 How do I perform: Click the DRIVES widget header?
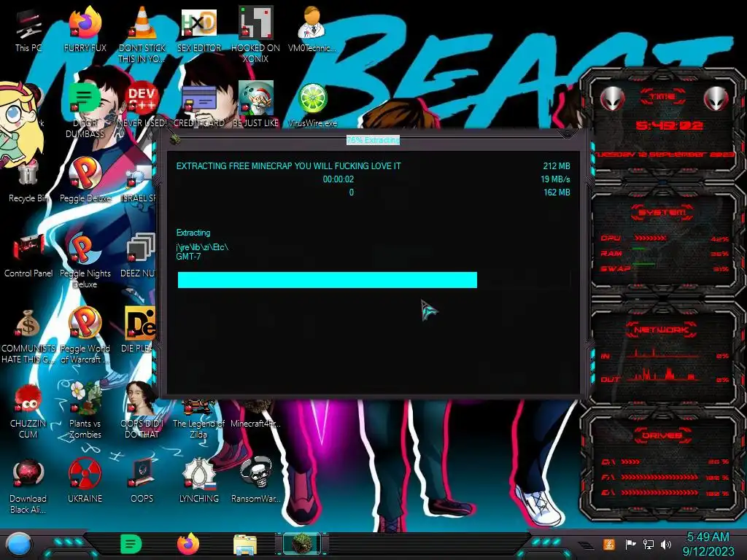(662, 435)
